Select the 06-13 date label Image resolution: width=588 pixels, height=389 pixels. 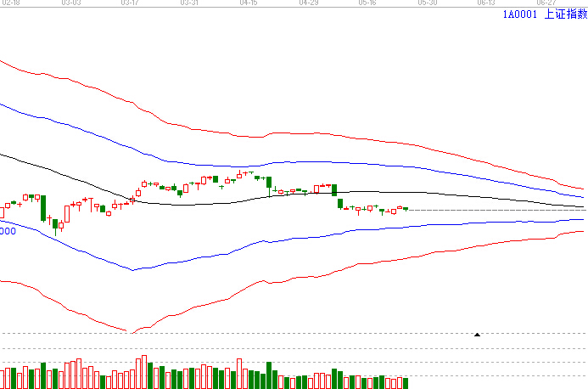pyautogui.click(x=487, y=3)
